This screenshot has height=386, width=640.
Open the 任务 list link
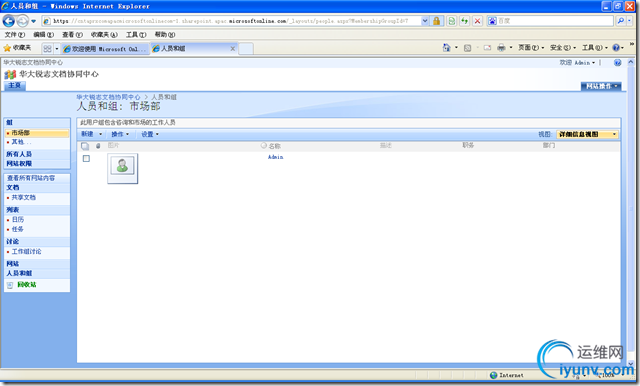pyautogui.click(x=18, y=229)
